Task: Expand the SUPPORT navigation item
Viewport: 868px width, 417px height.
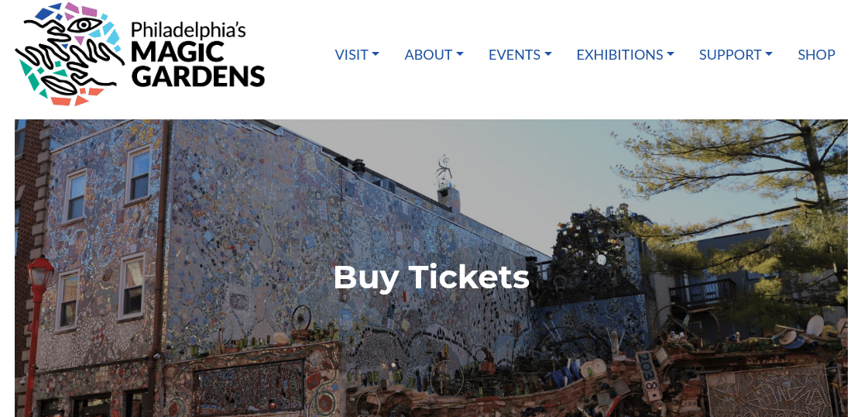Action: [736, 55]
